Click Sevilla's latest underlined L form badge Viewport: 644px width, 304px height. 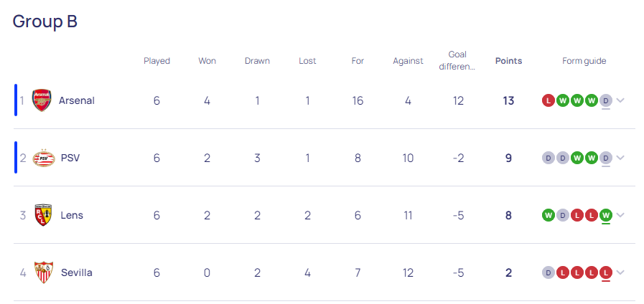606,272
